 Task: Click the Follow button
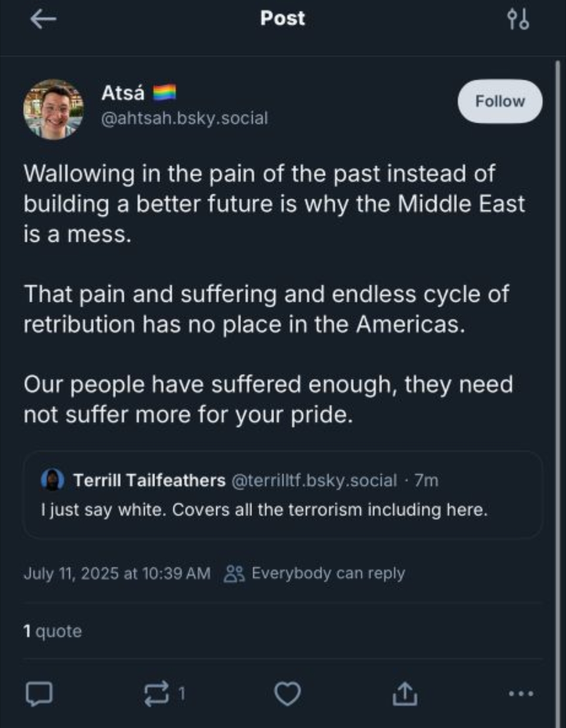tap(499, 101)
